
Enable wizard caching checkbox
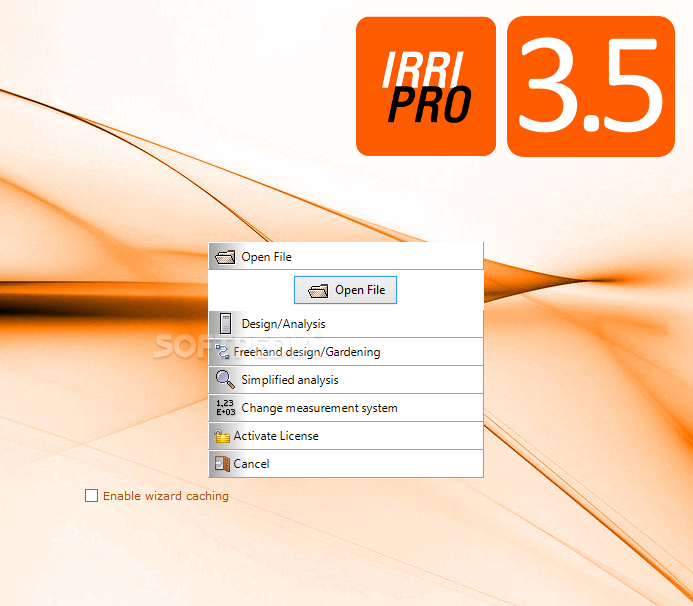pyautogui.click(x=91, y=495)
